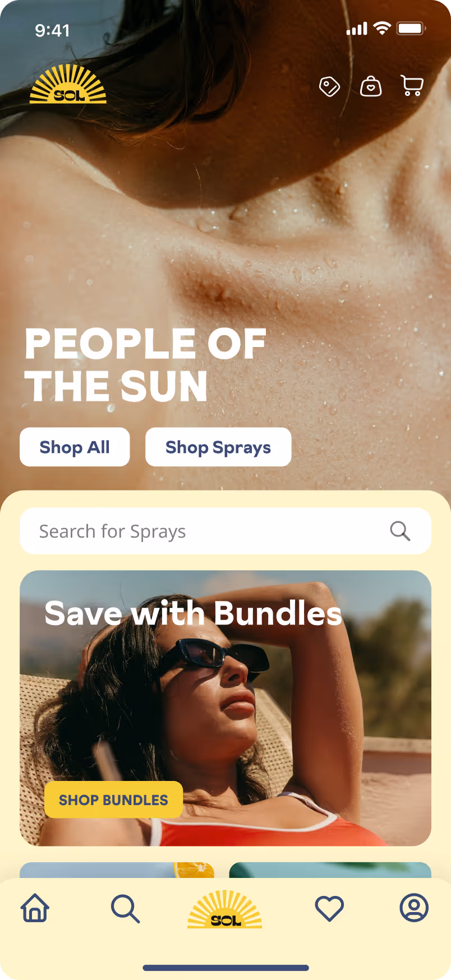This screenshot has height=980, width=451.
Task: Tap the magnifier icon in search field
Action: pos(400,530)
